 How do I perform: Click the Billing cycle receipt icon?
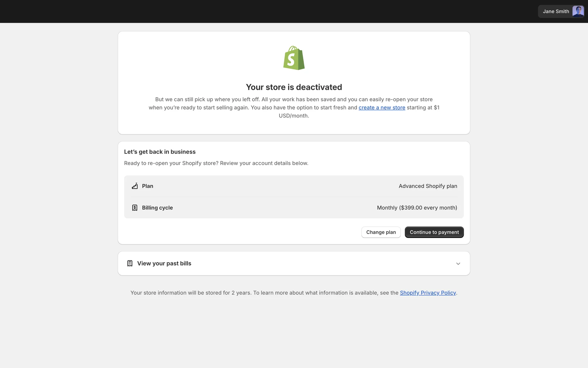coord(135,208)
